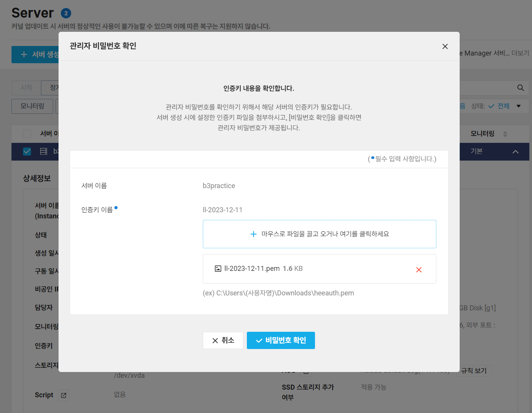The width and height of the screenshot is (532, 413).
Task: Click the 취소 cancel button
Action: point(223,340)
